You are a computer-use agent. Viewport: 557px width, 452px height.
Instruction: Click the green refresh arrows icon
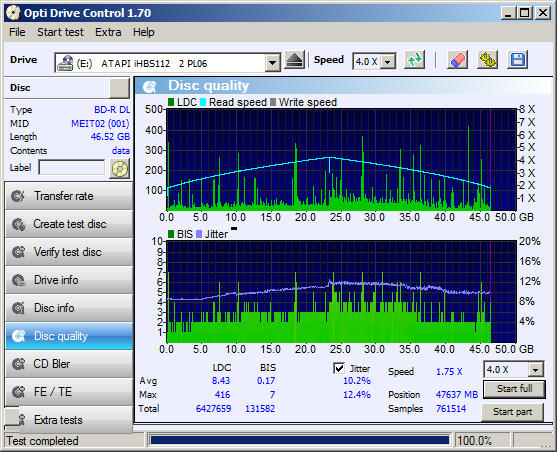pyautogui.click(x=415, y=60)
